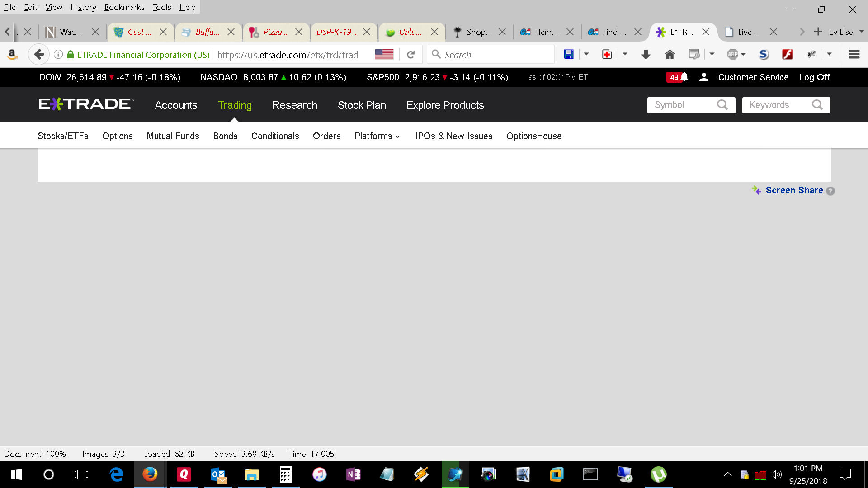The height and width of the screenshot is (488, 868).
Task: Click the Screen Share help question icon
Action: [830, 191]
